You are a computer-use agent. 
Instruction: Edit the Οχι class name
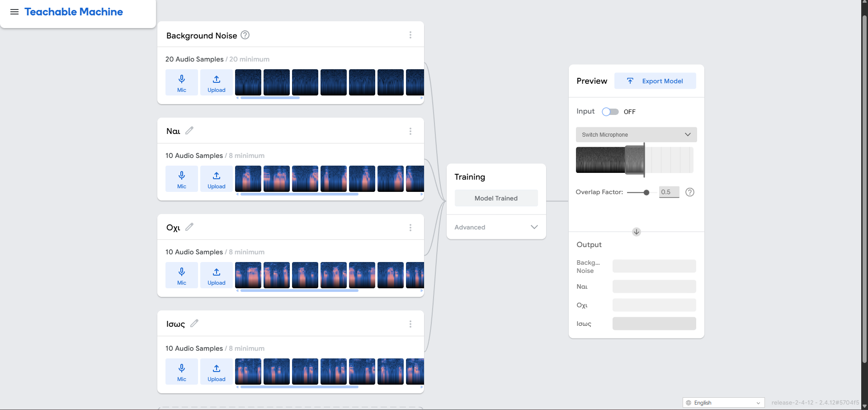(x=189, y=227)
